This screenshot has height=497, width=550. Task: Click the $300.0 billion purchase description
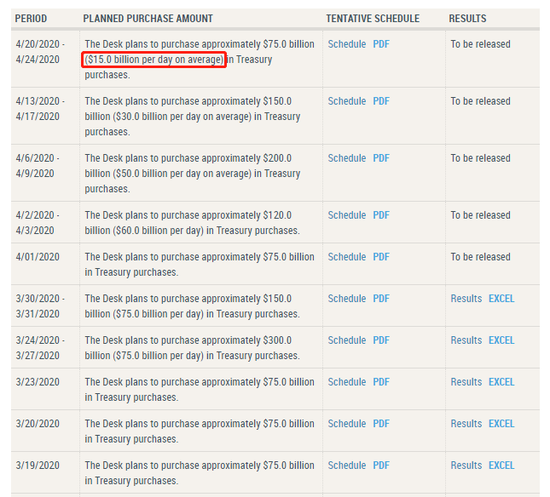point(192,348)
